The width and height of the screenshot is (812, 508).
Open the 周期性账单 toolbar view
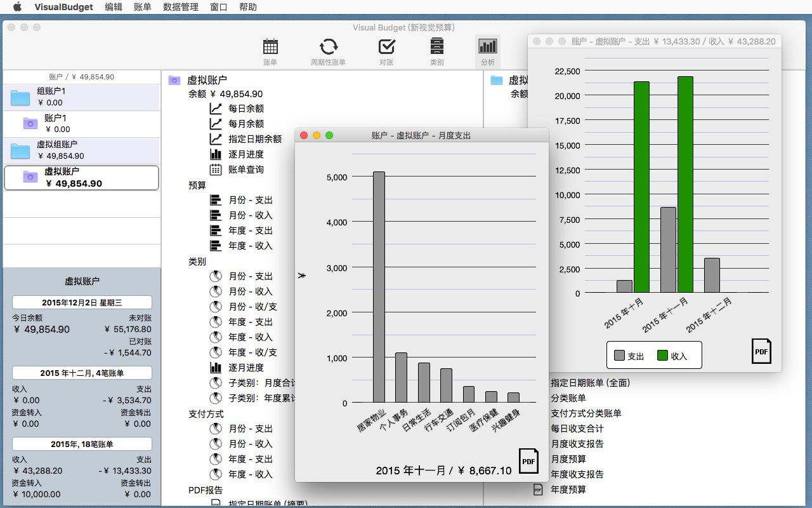(x=328, y=52)
